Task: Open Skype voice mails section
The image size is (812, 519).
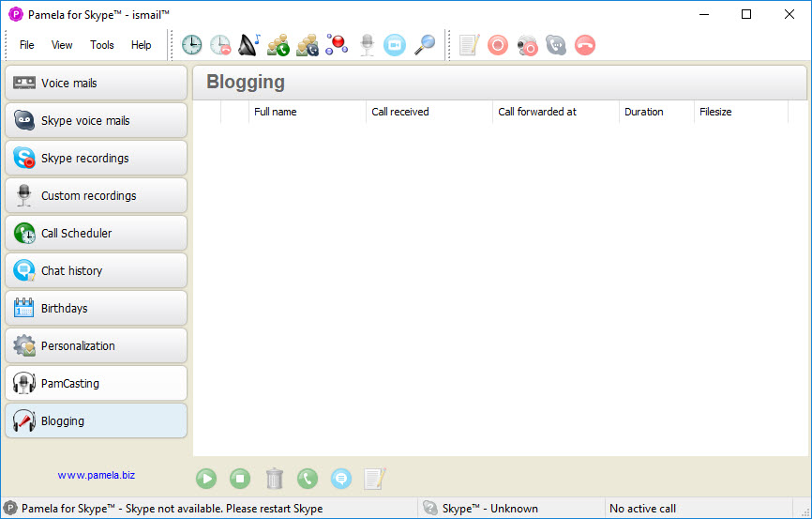Action: tap(96, 120)
